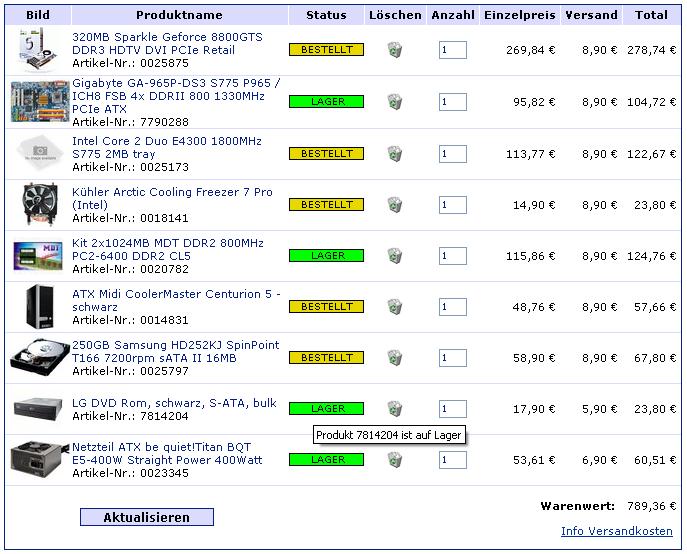Click the Bild column header
Screen dimensions: 687x554
pos(38,15)
